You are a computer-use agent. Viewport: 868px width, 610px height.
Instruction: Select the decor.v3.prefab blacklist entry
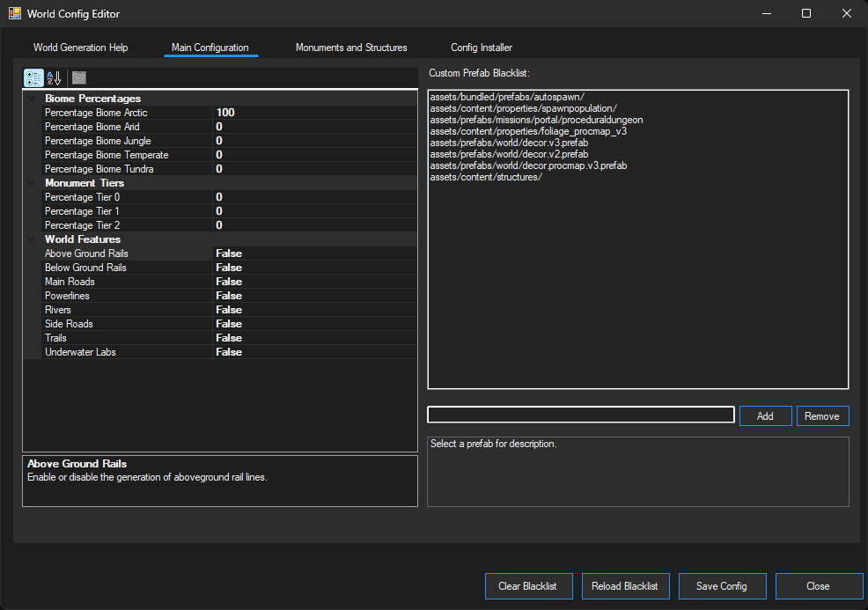pyautogui.click(x=509, y=142)
